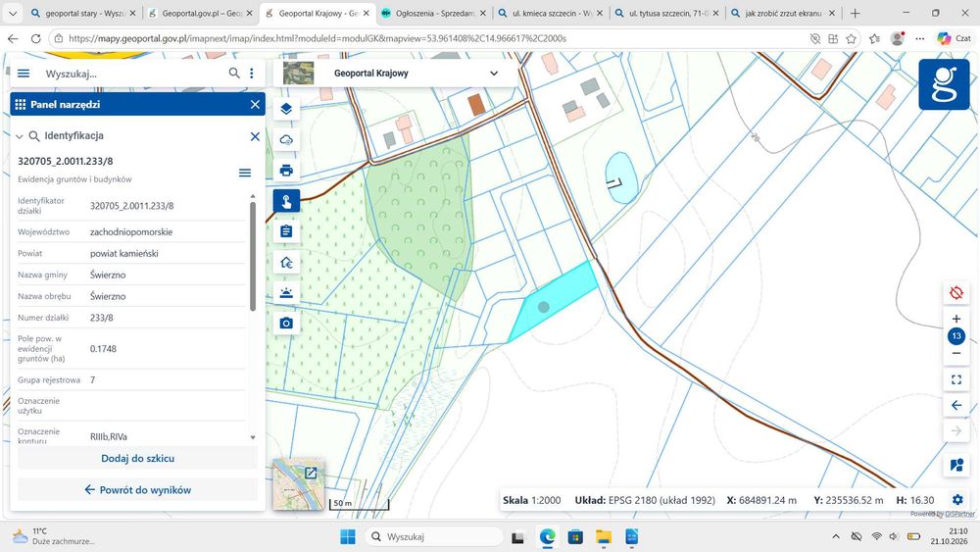
Task: Click the Wyszukaj search input field
Action: 131,74
